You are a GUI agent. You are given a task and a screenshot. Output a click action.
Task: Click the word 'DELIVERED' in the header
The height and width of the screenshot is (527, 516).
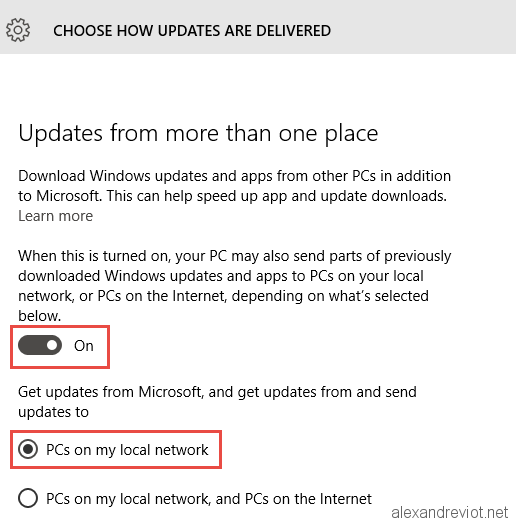coord(293,31)
